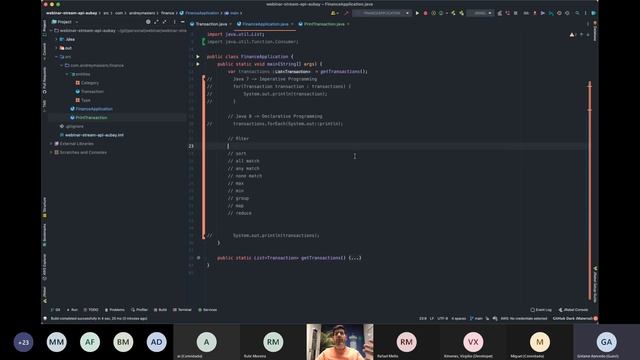
Task: Toggle the Structure sidebar tab
Action: 44,207
